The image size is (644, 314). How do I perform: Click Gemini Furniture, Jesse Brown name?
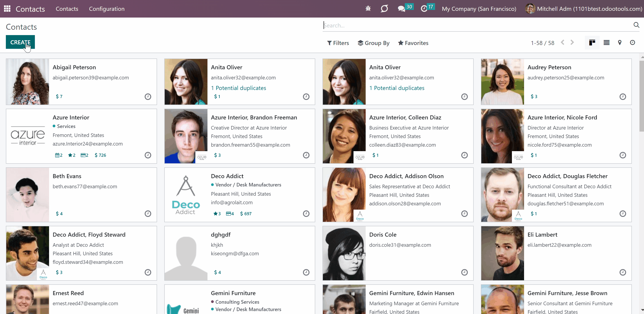[x=567, y=293]
